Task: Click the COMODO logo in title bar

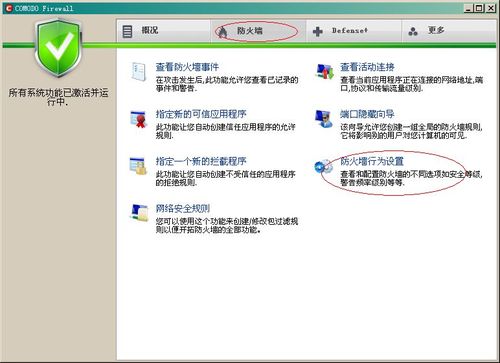Action: point(9,8)
